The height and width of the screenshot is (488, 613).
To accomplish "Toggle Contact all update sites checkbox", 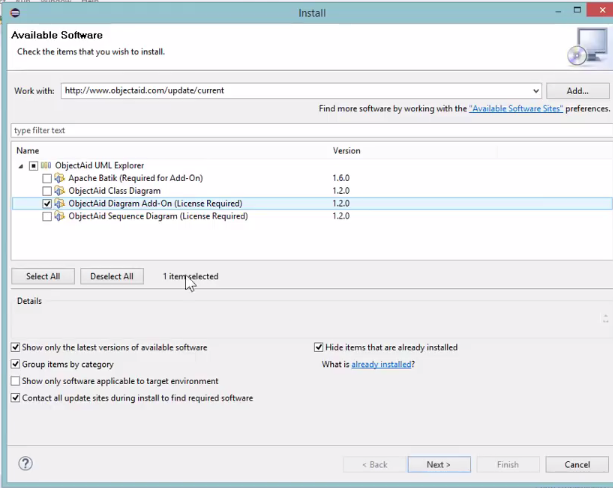I will point(15,398).
